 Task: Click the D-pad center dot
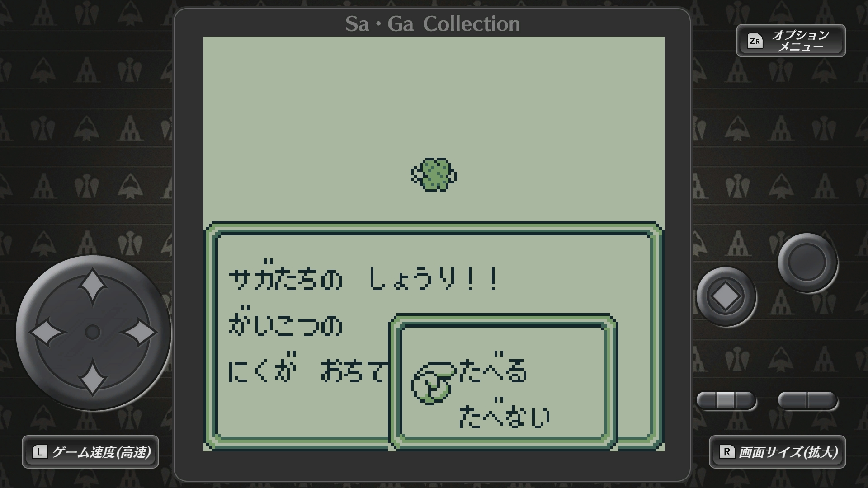point(93,332)
